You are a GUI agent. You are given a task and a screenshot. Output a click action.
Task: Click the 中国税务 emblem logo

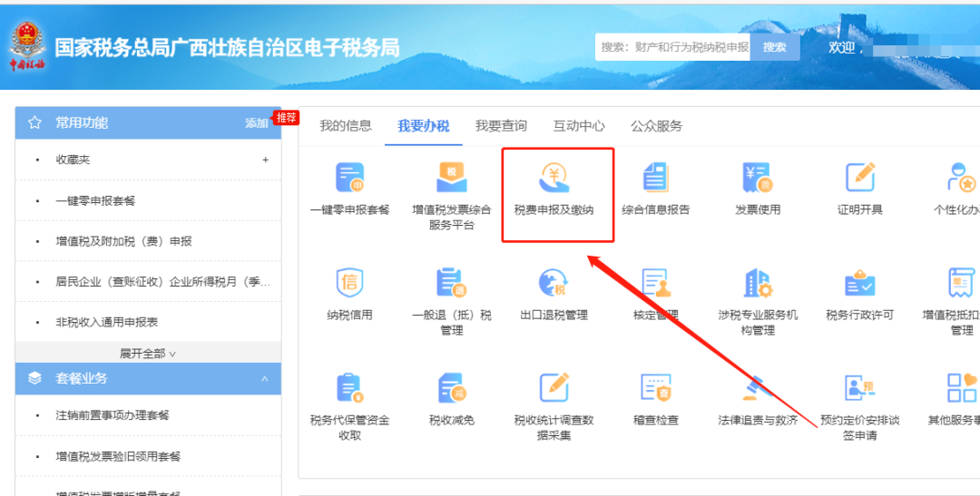click(27, 46)
